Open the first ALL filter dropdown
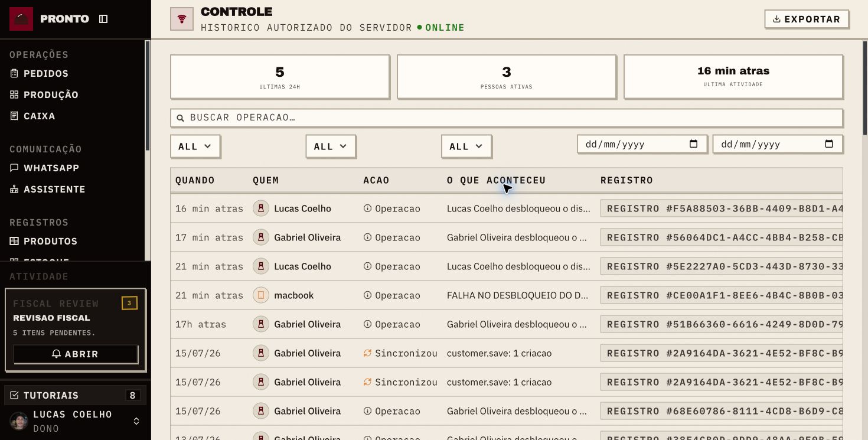 [x=195, y=146]
